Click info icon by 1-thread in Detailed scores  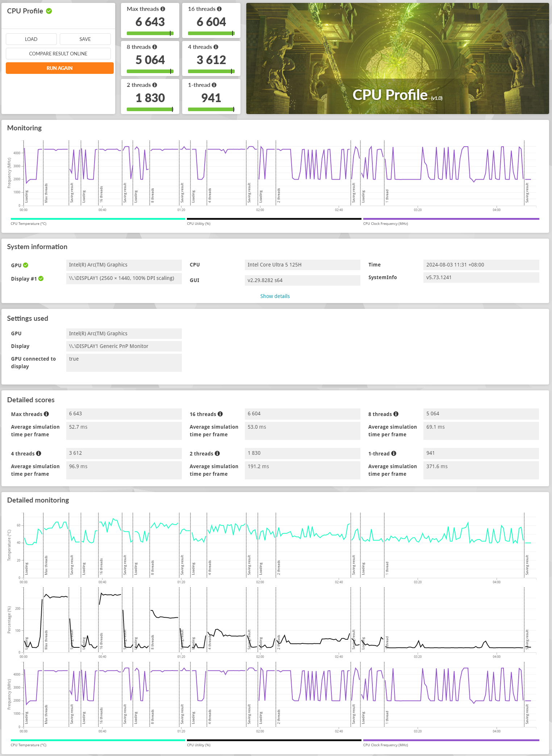pyautogui.click(x=394, y=453)
